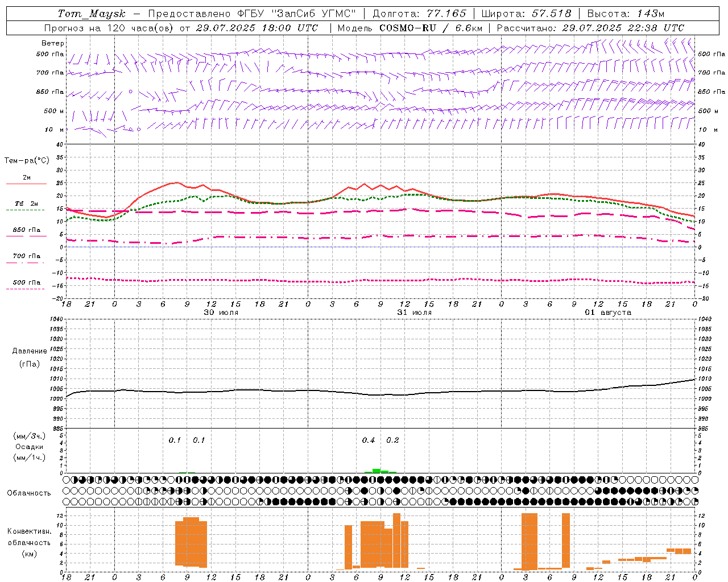728x582 pixels.
Task: Click the precipitation value 0.2
Action: 392,440
